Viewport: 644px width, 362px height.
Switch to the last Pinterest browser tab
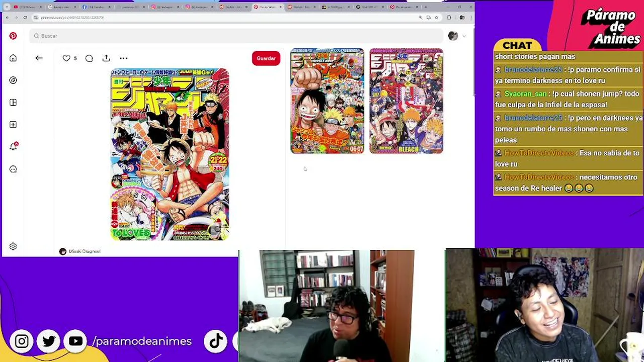406,7
